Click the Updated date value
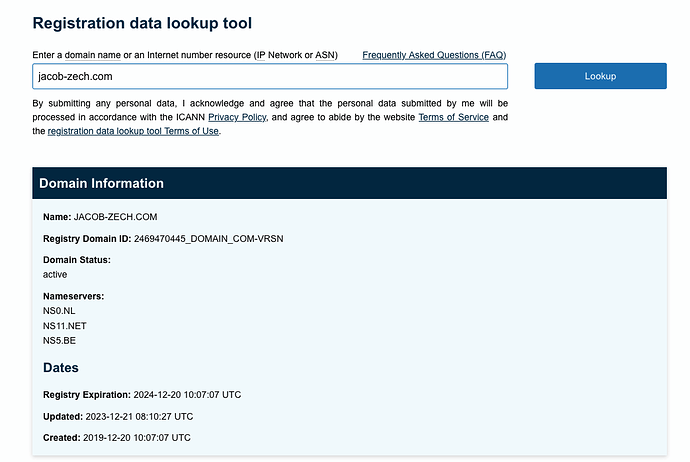 click(139, 416)
